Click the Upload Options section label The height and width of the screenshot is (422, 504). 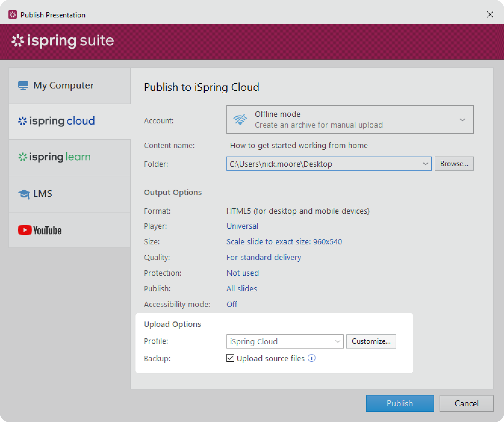173,324
